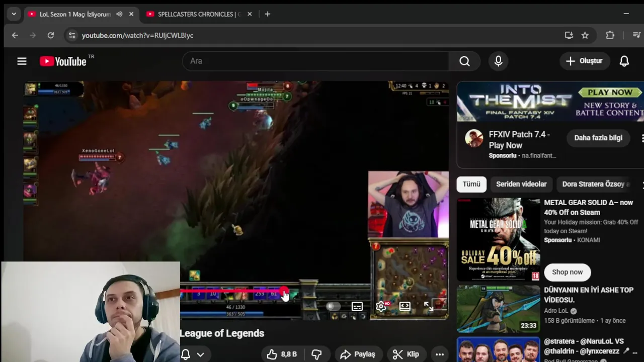Open the YouTube guide hamburger menu

(x=22, y=61)
